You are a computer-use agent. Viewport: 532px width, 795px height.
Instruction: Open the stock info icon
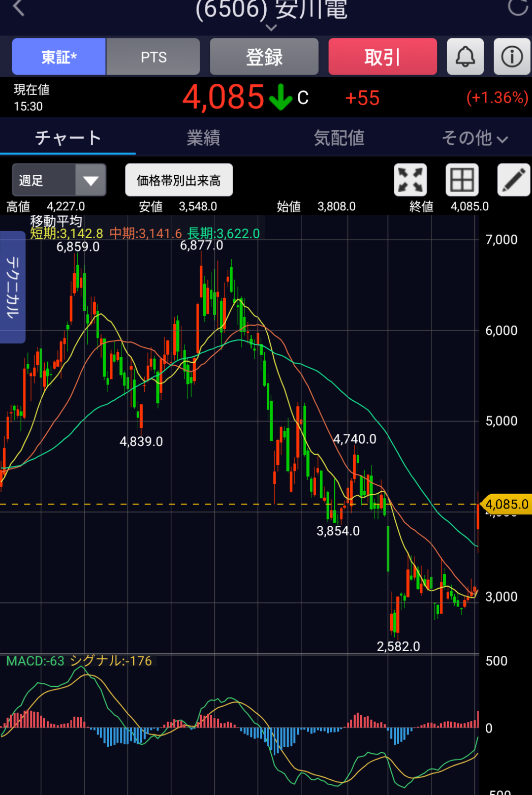512,57
